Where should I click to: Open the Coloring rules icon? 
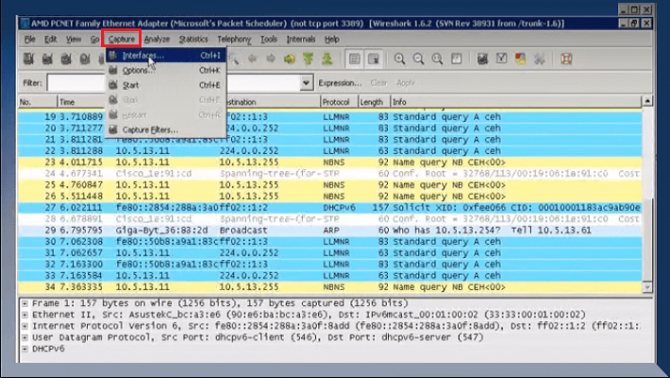(520, 59)
